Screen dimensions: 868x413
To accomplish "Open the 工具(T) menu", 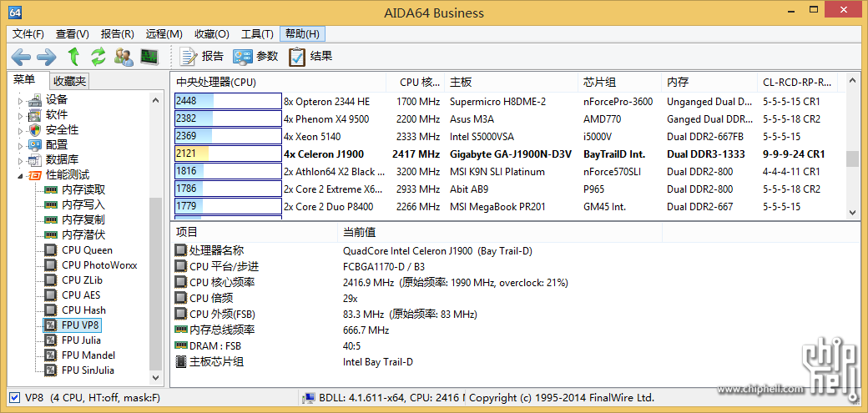I will (x=257, y=33).
